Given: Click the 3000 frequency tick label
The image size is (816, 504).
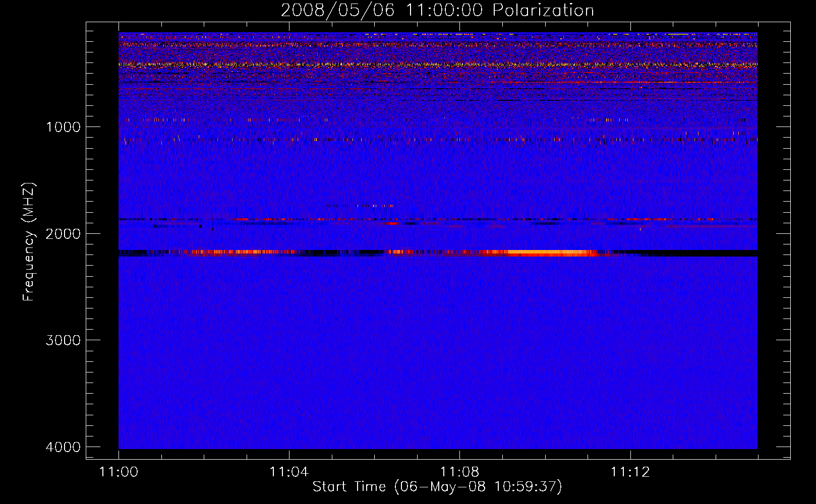Looking at the screenshot, I should [63, 340].
